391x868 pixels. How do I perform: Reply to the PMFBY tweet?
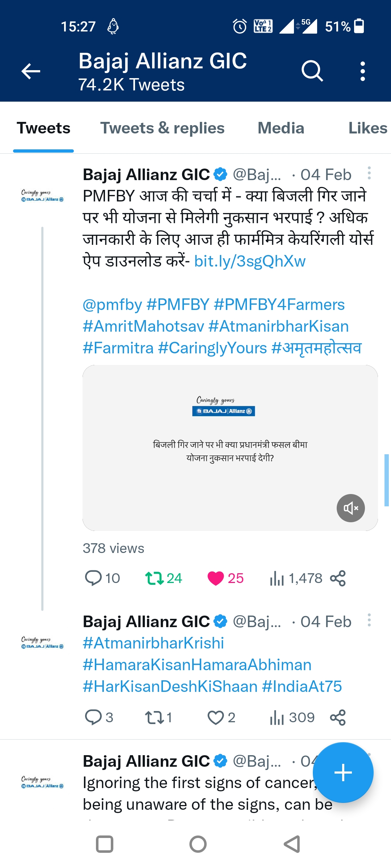coord(93,578)
